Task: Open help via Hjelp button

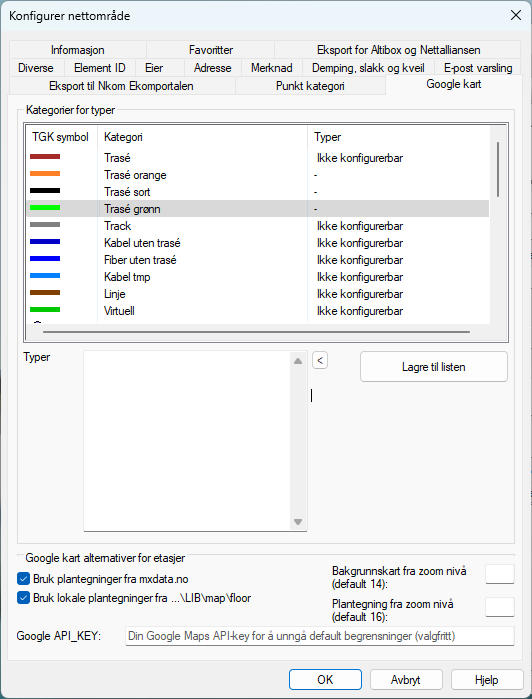Action: [487, 680]
